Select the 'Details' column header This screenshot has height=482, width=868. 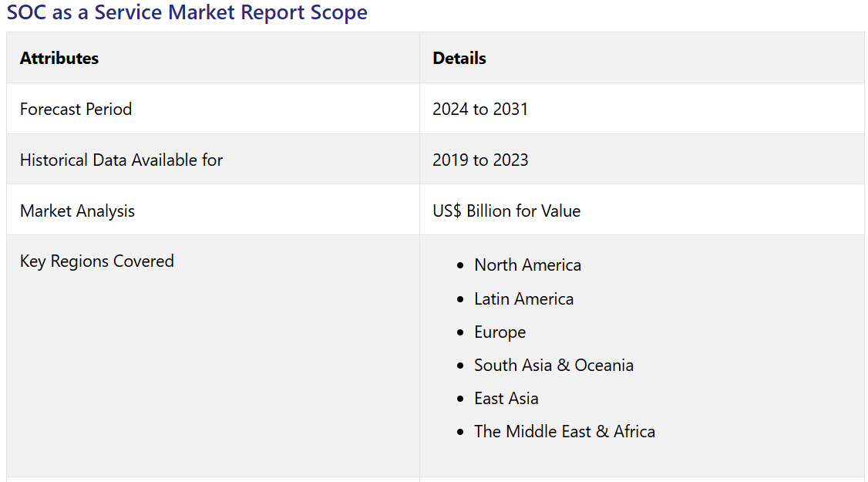(x=459, y=58)
